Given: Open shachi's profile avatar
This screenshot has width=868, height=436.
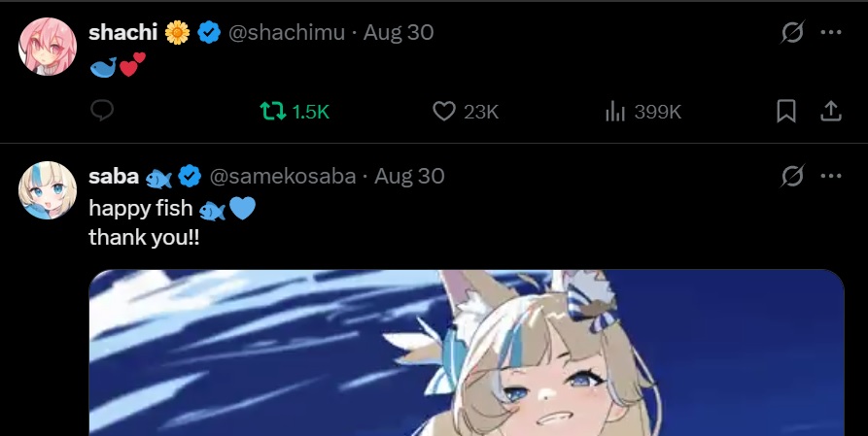Looking at the screenshot, I should point(48,47).
